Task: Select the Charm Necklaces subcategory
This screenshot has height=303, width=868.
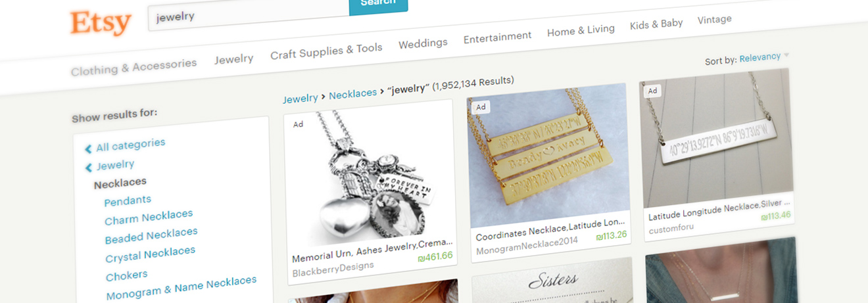Action: [x=149, y=217]
